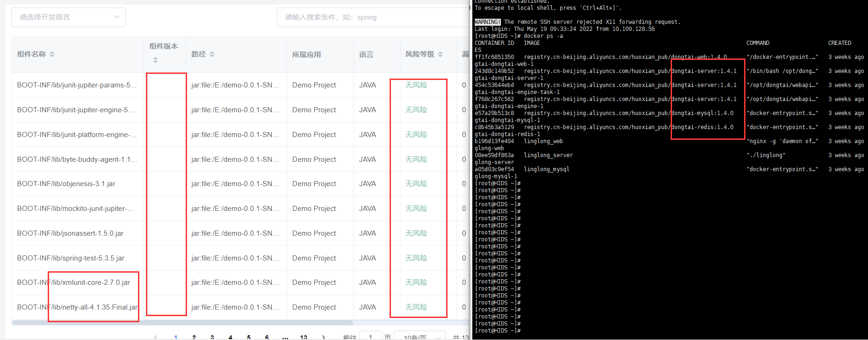Click the dongtai-mysql:1.4.0 image tag in terminal
Screen dimensions: 868x340
[702, 113]
